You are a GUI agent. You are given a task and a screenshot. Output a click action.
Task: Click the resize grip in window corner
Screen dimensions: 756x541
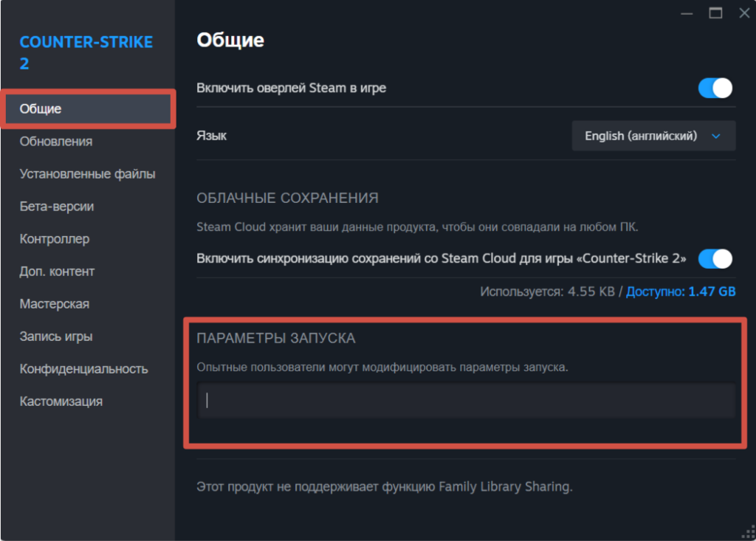(746, 531)
